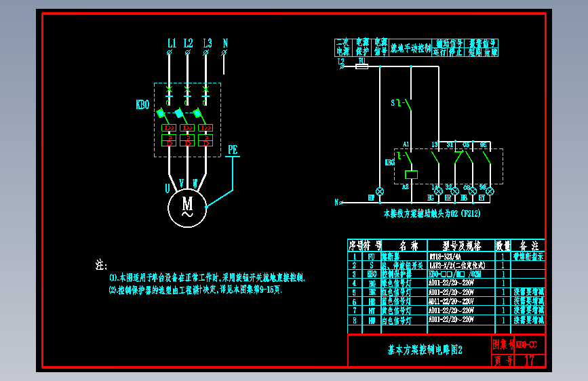
Task: Select the KBO contact inside control dashed box
Action: [405, 158]
